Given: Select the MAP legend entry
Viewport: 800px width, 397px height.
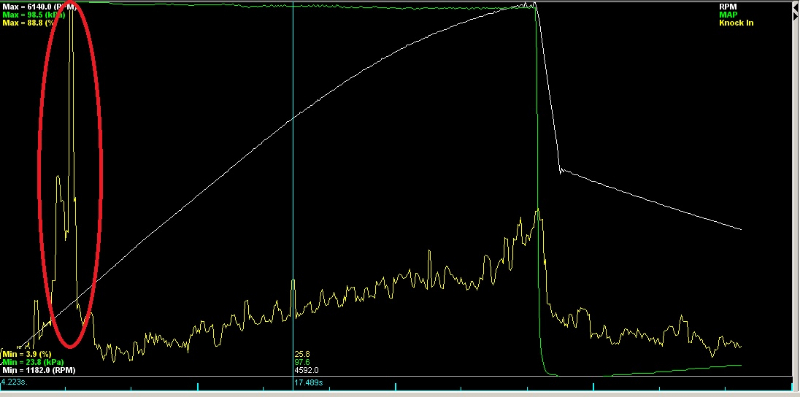Looking at the screenshot, I should tap(728, 15).
